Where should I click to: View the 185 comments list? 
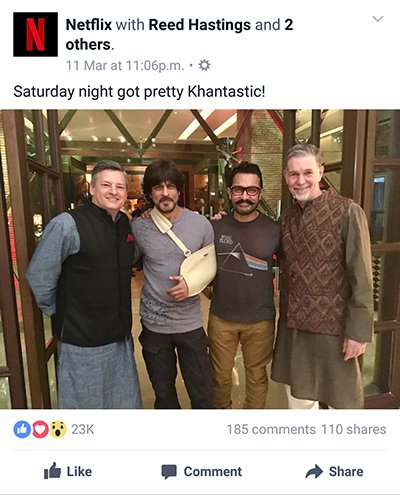pyautogui.click(x=271, y=429)
